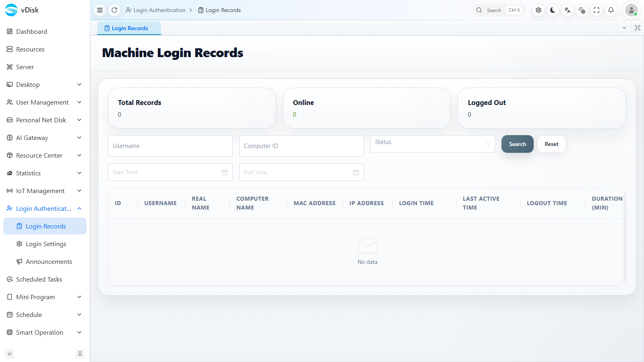Select the Login Records tab
Image resolution: width=644 pixels, height=362 pixels.
[x=129, y=28]
